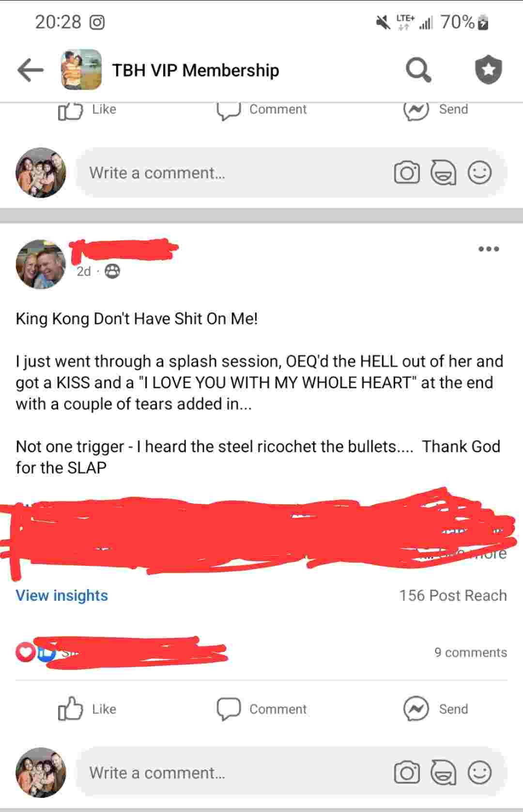Open TBH VIP Membership group thumbnail

81,70
